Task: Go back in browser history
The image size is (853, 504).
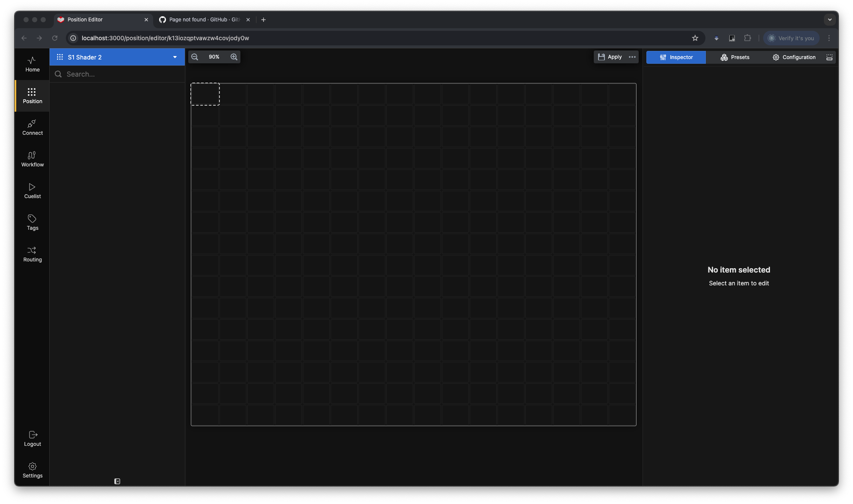Action: (x=24, y=38)
